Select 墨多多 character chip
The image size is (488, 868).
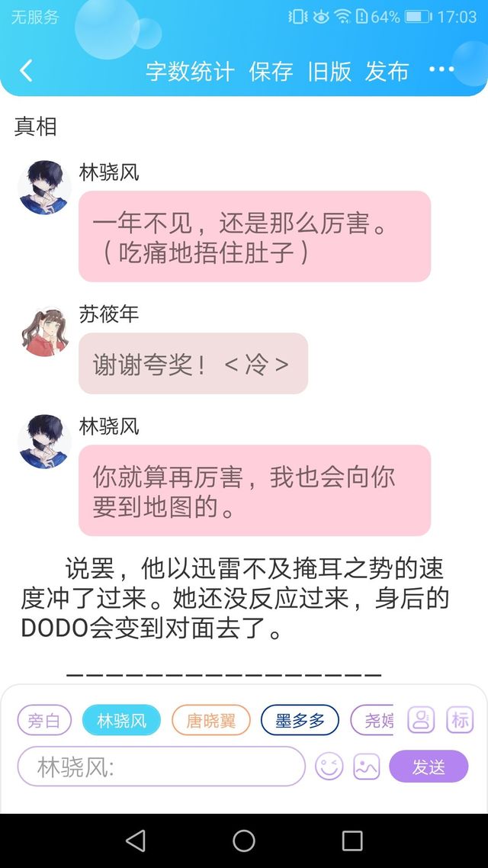300,720
